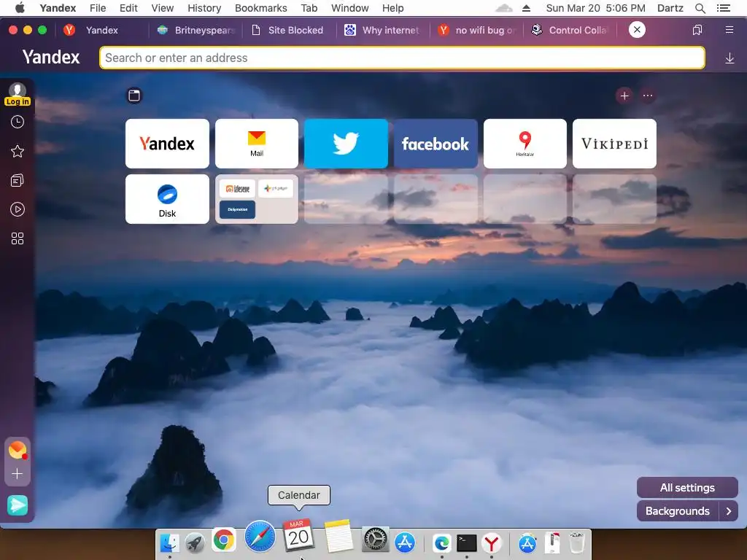This screenshot has width=747, height=560.
Task: Open the collections icon in sidebar
Action: pyautogui.click(x=18, y=181)
